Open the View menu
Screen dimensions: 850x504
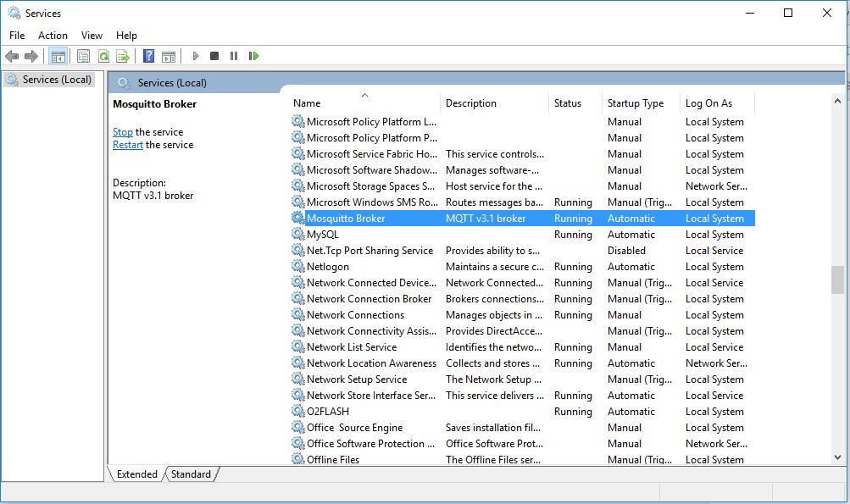point(92,36)
